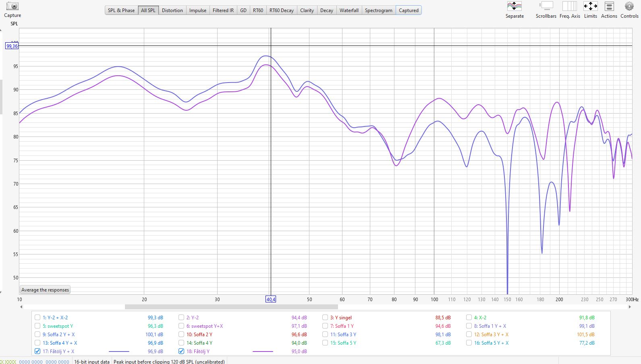This screenshot has height=364, width=641.
Task: Open the Clarity tab
Action: pos(307,10)
